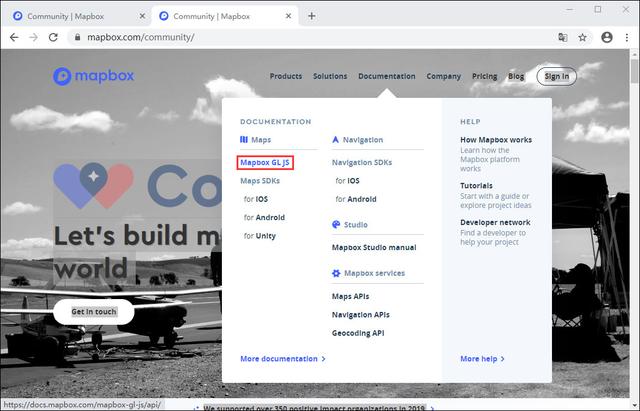The image size is (640, 411).
Task: Open Maps SDKs for Android
Action: coord(264,218)
